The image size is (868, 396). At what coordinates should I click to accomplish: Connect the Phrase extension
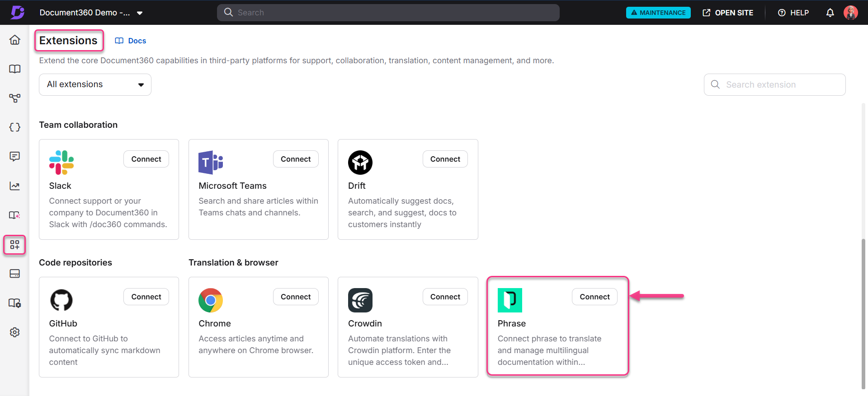tap(594, 297)
